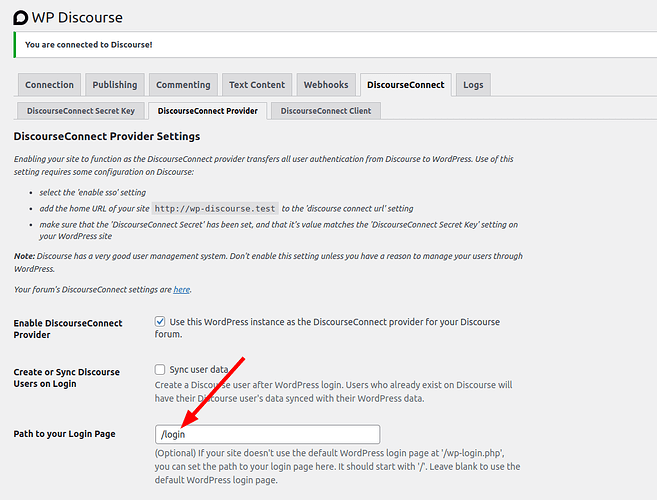Click 'Enable DiscourseConnect Provider' label

point(68,329)
